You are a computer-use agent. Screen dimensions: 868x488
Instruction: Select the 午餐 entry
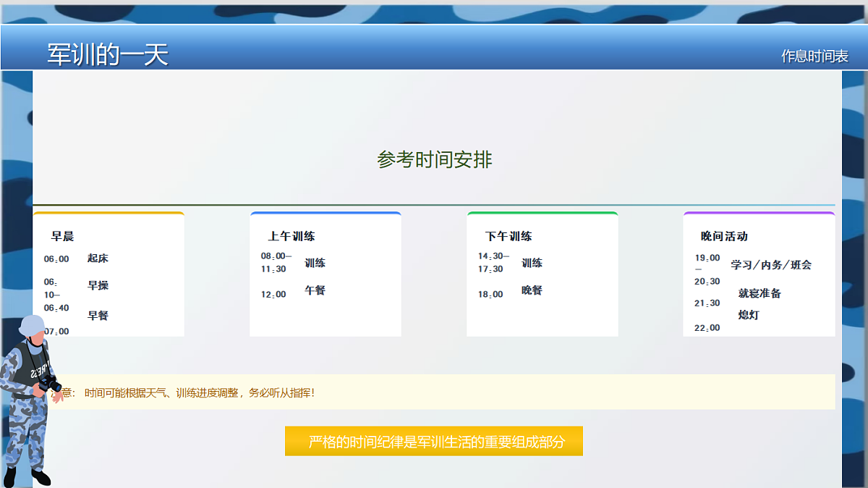pyautogui.click(x=315, y=290)
